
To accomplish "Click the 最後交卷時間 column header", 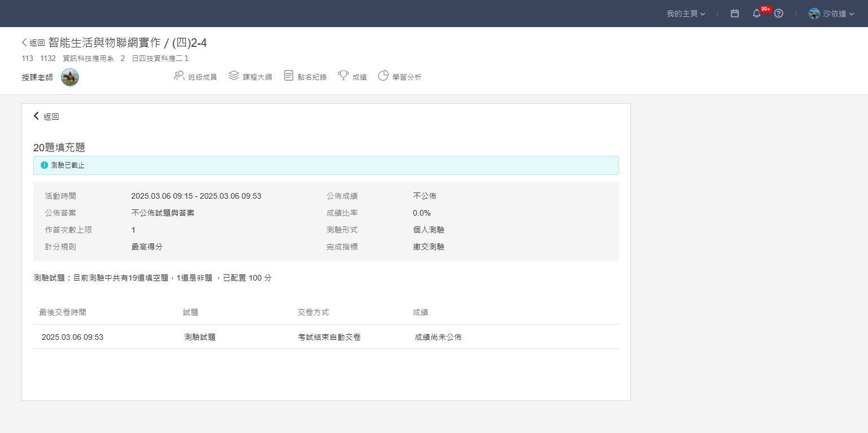I will (x=63, y=312).
